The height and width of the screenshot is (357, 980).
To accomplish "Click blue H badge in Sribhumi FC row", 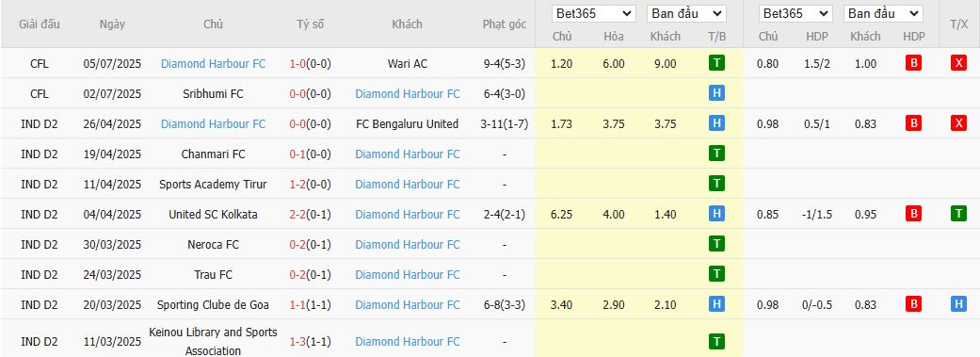I will pyautogui.click(x=716, y=94).
